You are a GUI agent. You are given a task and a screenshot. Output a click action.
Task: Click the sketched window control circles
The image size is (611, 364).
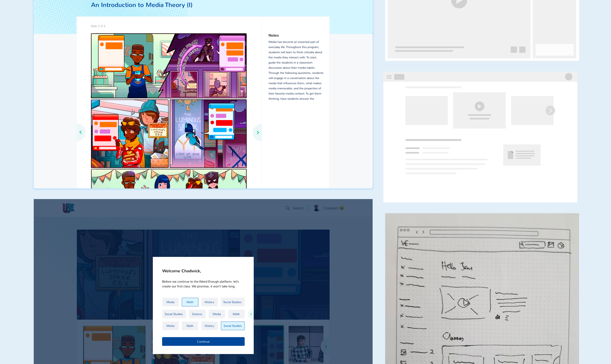pos(405,230)
